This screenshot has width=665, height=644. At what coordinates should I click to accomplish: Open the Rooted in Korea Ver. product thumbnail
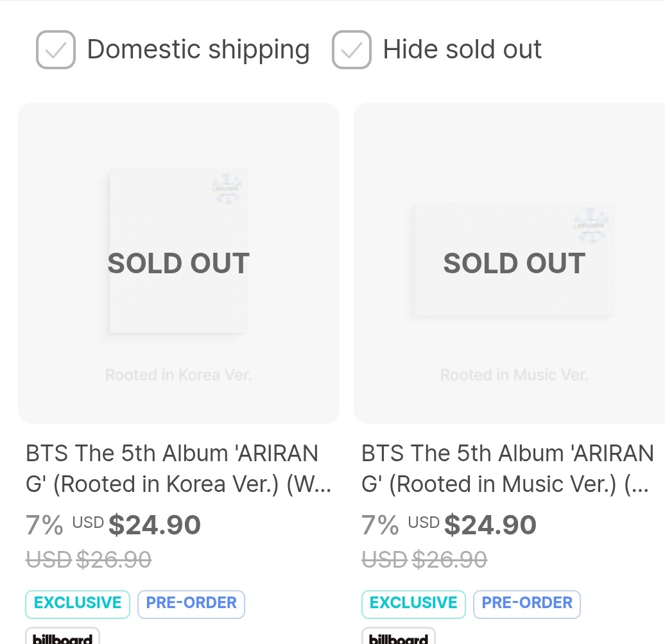pos(178,263)
